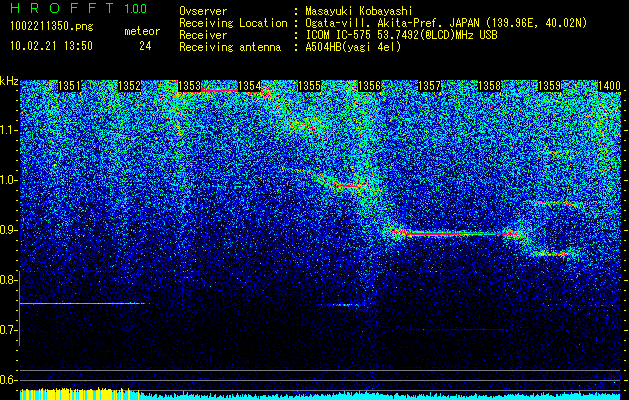Select the name Masayuki Kobayashi
This screenshot has width=629, height=400.
[359, 12]
